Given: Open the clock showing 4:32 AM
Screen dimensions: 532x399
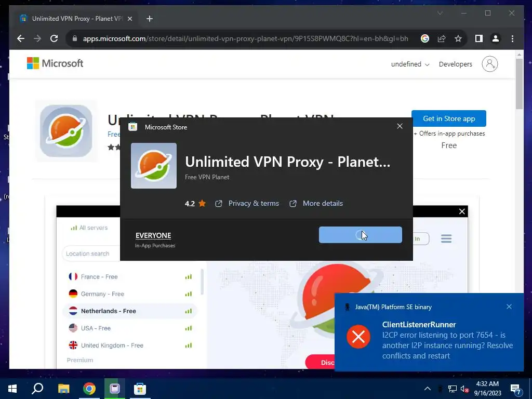Looking at the screenshot, I should coord(487,389).
